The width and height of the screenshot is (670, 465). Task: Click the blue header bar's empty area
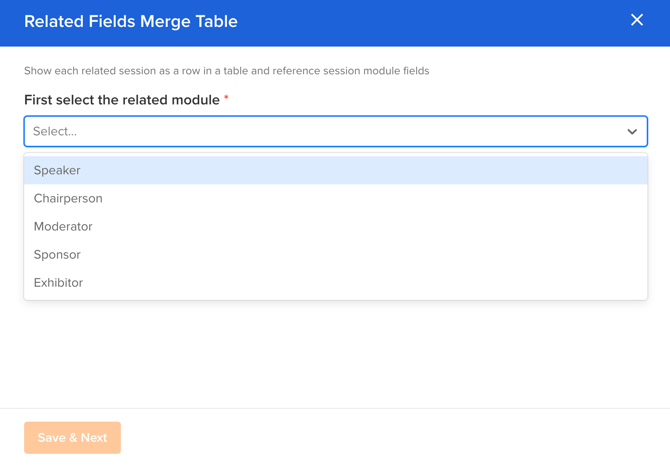pos(430,21)
